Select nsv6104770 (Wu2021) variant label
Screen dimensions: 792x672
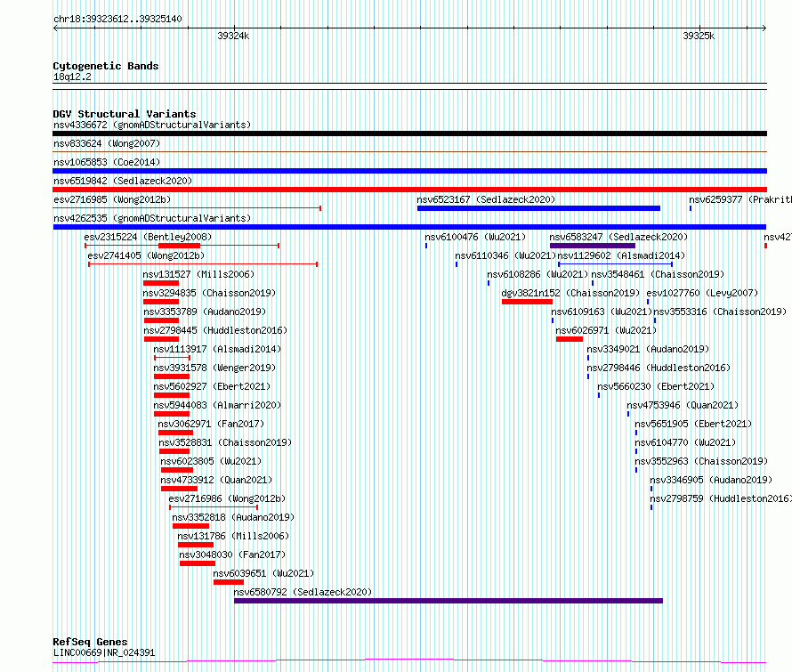pyautogui.click(x=685, y=442)
